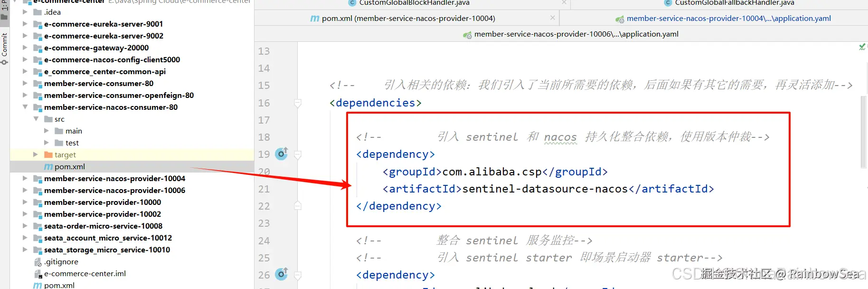
Task: Click folder icon of target directory
Action: (48, 154)
